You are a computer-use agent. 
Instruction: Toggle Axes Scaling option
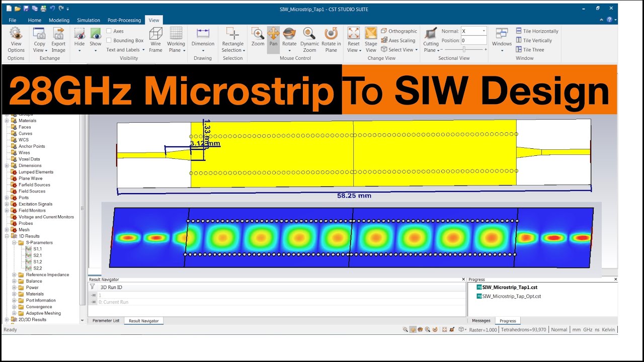click(398, 41)
